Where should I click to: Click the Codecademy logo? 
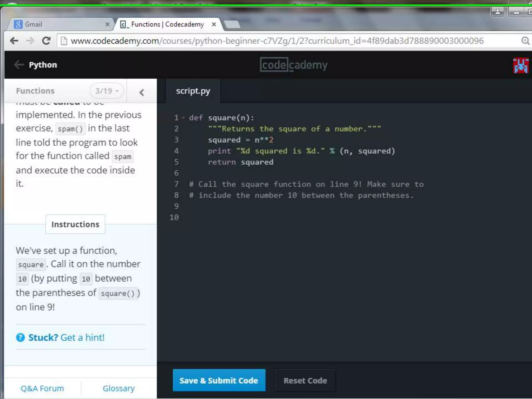pos(294,64)
